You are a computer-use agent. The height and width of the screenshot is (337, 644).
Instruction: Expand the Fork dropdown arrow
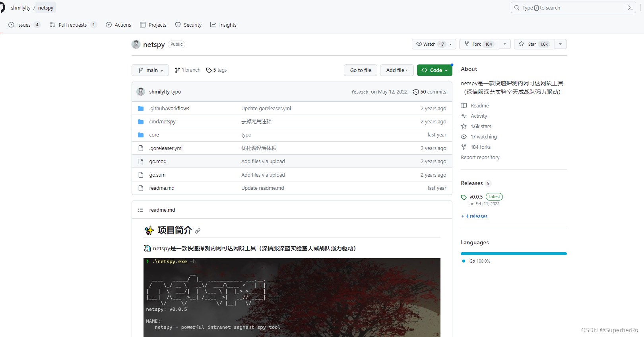tap(505, 44)
